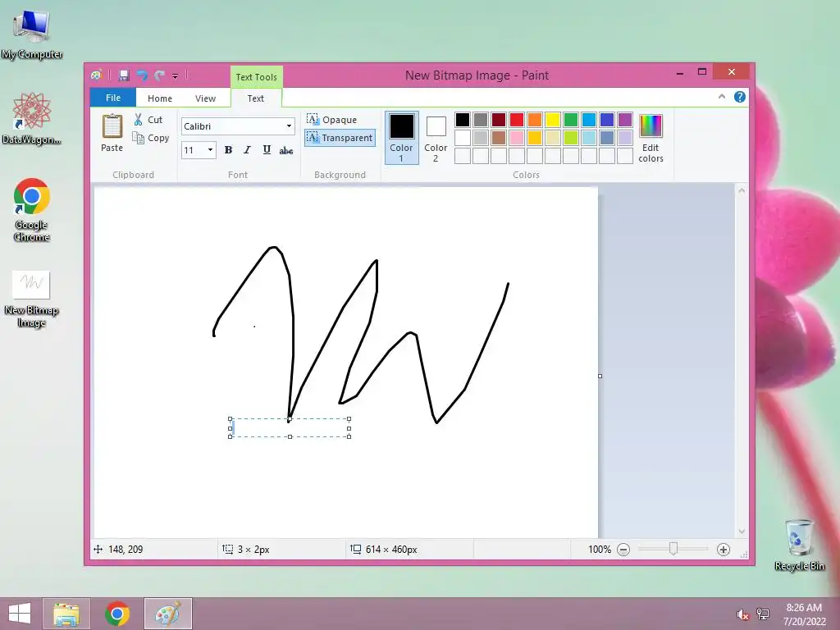840x630 pixels.
Task: Click the Text Tools contextual tab header
Action: pyautogui.click(x=256, y=76)
